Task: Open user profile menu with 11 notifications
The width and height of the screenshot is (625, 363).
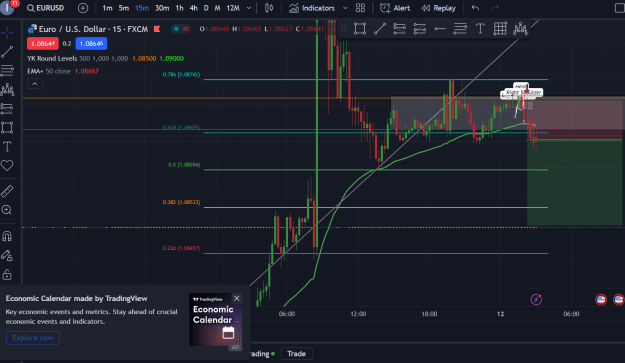Action: click(8, 8)
